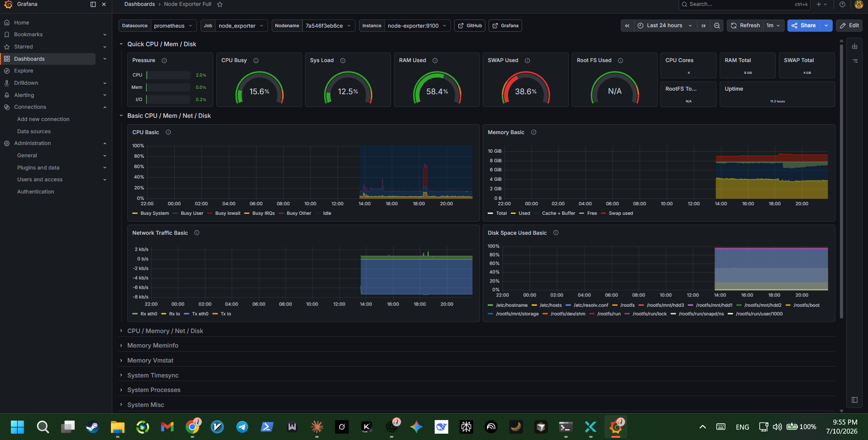Image resolution: width=868 pixels, height=440 pixels.
Task: Open the 1m auto-refresh interval dropdown
Action: [x=773, y=26]
